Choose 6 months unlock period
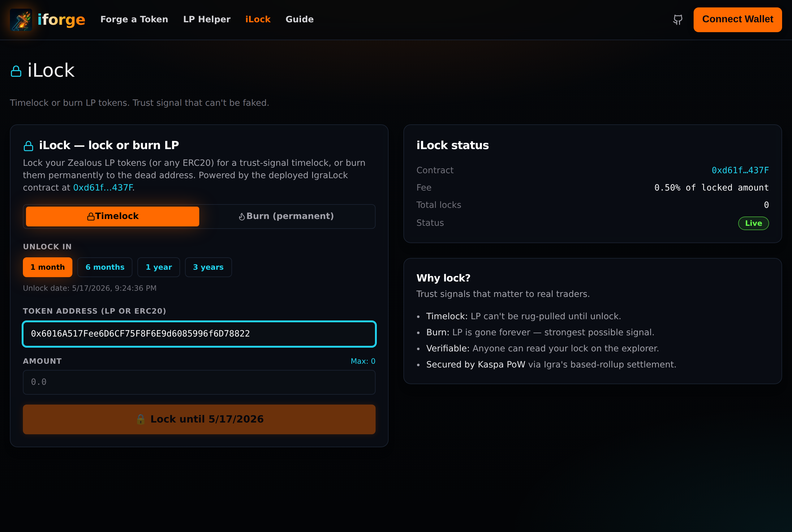 point(105,267)
